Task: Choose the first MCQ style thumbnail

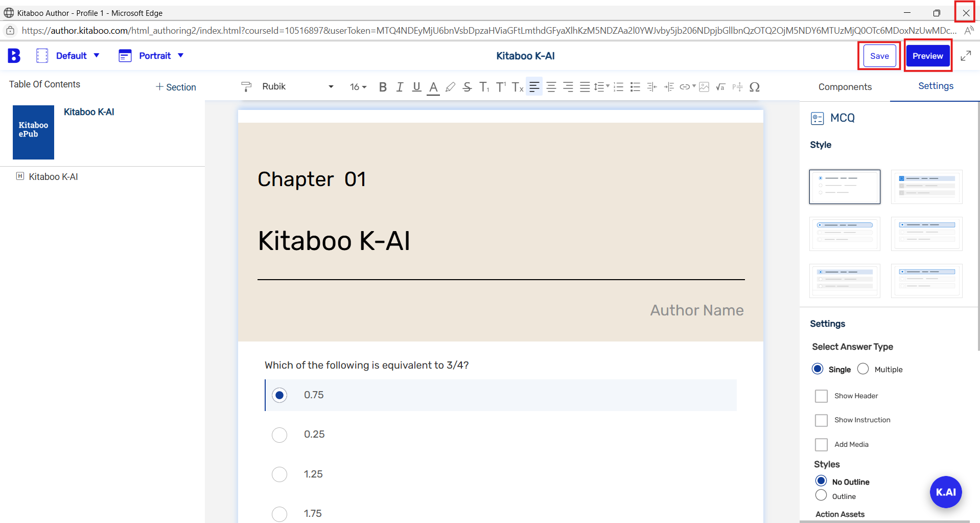Action: 845,187
